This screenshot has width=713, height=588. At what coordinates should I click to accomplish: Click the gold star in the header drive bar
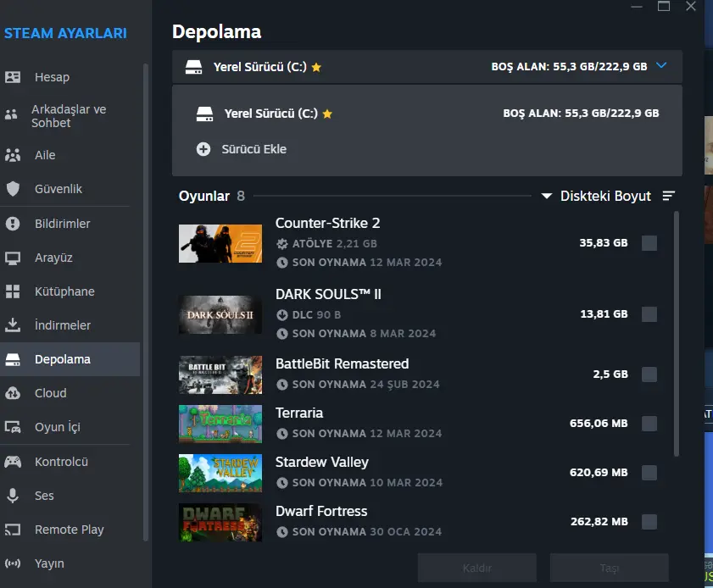click(316, 68)
